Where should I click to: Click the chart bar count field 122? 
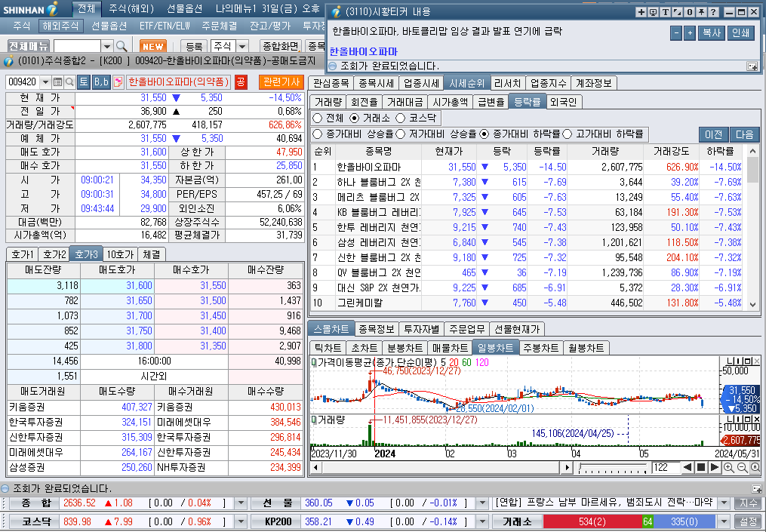pyautogui.click(x=665, y=468)
